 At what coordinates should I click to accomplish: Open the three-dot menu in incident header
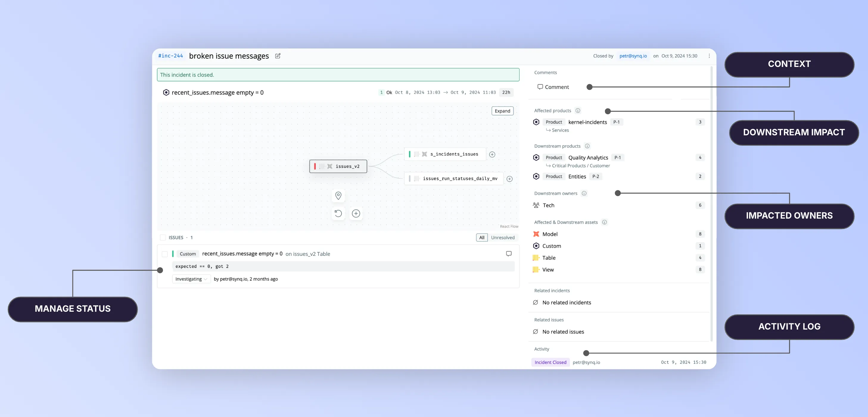(709, 56)
